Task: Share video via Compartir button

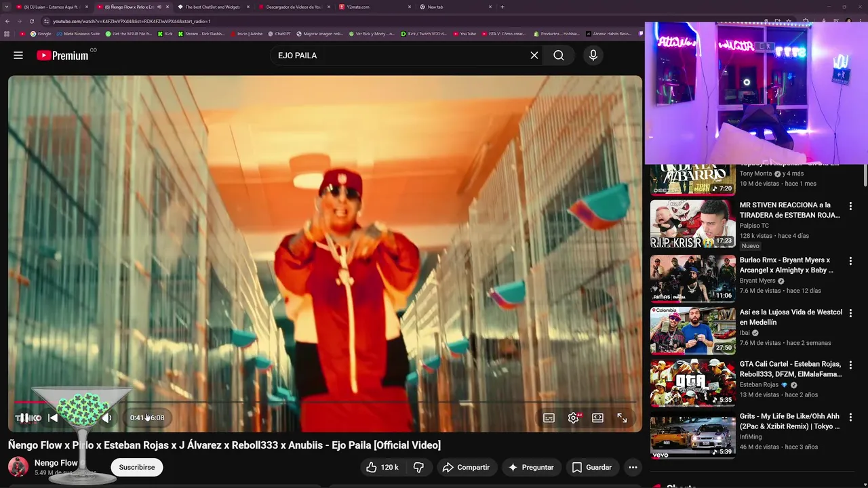Action: click(466, 467)
